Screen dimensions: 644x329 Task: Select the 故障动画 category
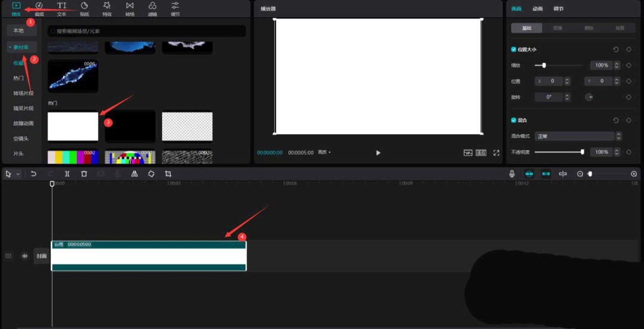coord(23,123)
